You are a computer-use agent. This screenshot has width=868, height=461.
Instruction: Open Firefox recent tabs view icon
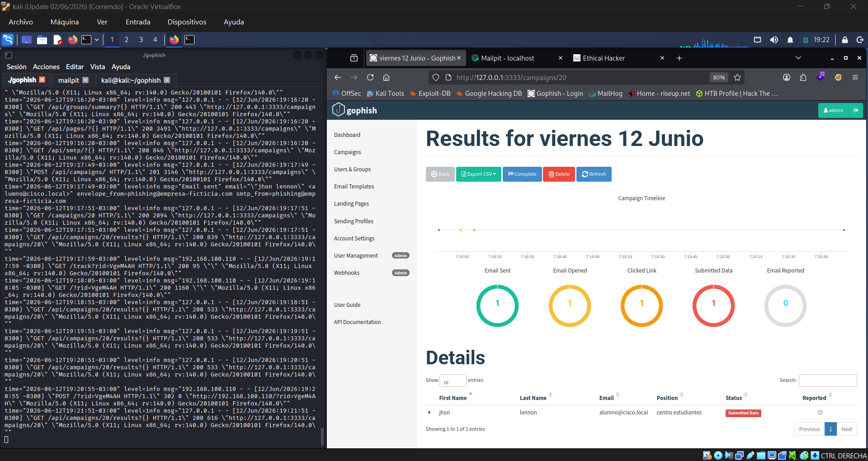[354, 58]
